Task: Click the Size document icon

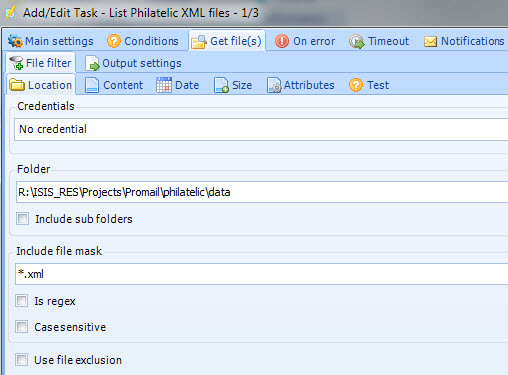Action: tap(221, 85)
